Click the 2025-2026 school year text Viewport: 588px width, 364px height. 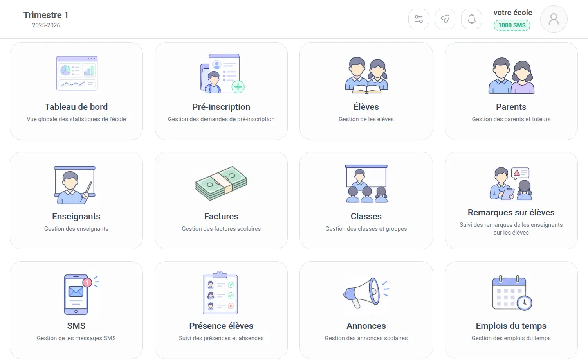[x=46, y=25]
